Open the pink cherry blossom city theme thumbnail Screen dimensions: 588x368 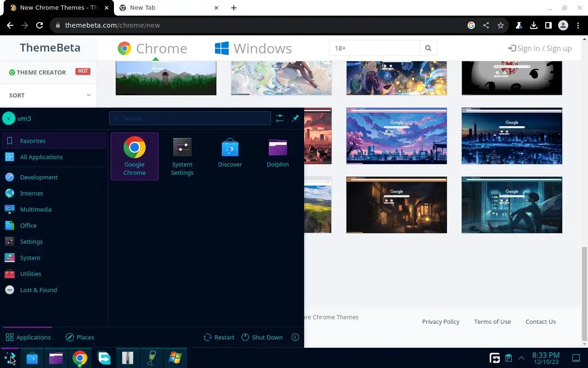(x=396, y=136)
